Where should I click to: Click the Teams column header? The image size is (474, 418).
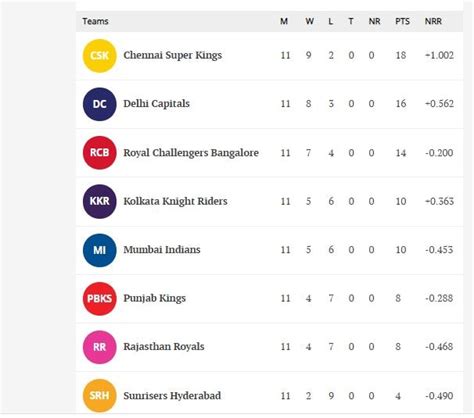(x=95, y=21)
